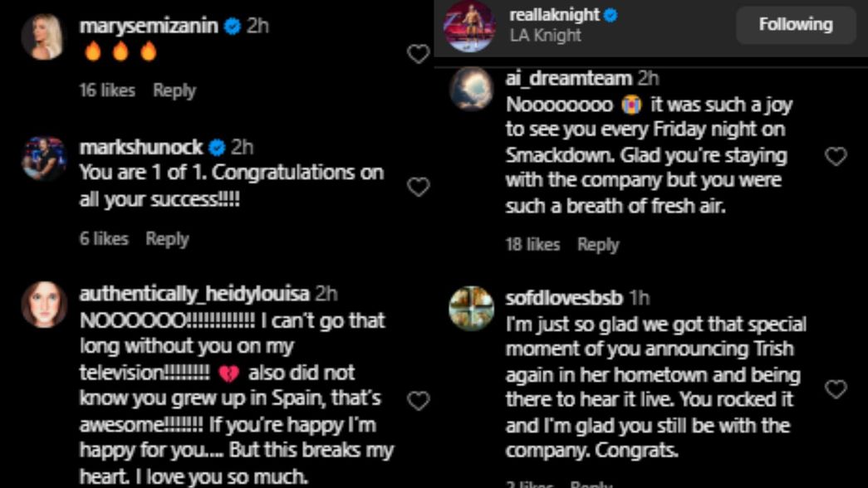868x488 pixels.
Task: View 6 likes on markshunock's comment
Action: pyautogui.click(x=101, y=239)
